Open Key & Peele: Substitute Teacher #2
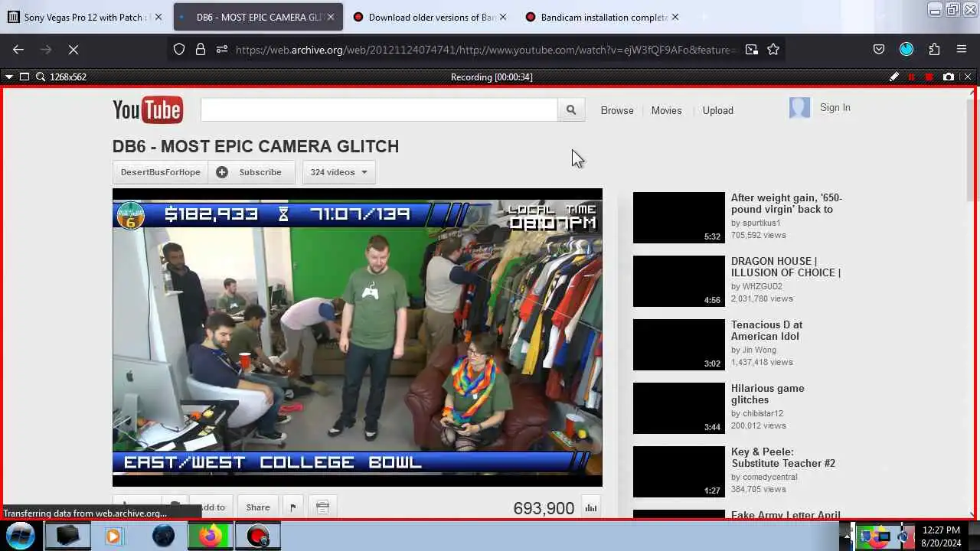 tap(782, 458)
